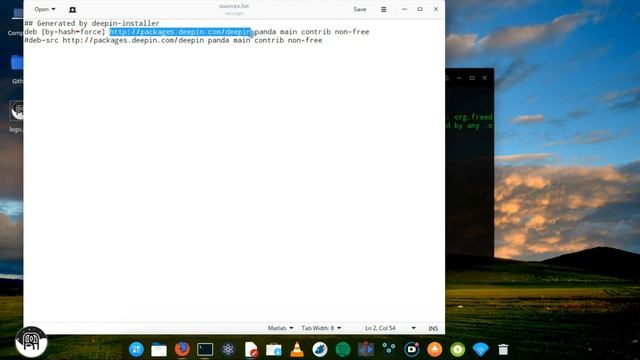
Task: Open the three-dots app icon in the dock
Action: (x=389, y=349)
